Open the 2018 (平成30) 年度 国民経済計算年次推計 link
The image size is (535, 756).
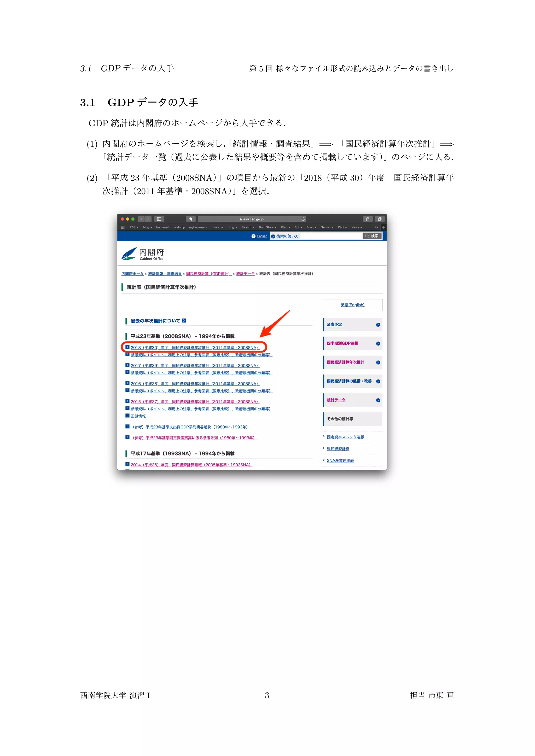pyautogui.click(x=195, y=347)
